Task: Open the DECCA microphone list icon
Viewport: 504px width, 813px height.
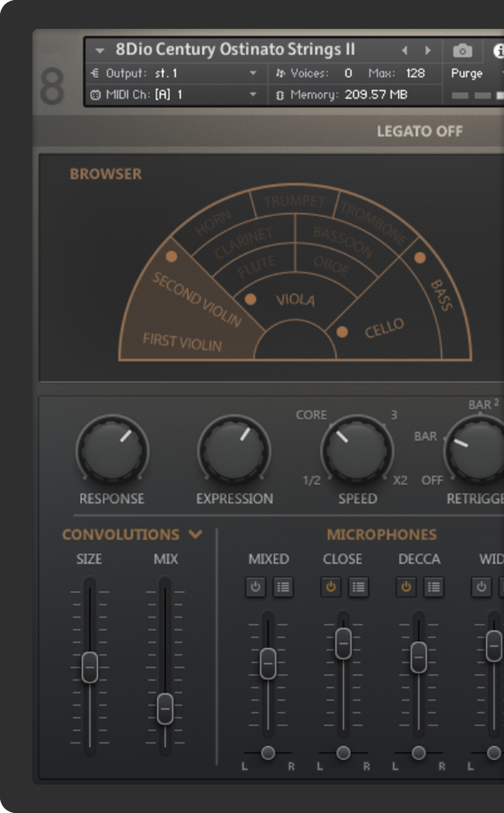Action: [x=433, y=587]
